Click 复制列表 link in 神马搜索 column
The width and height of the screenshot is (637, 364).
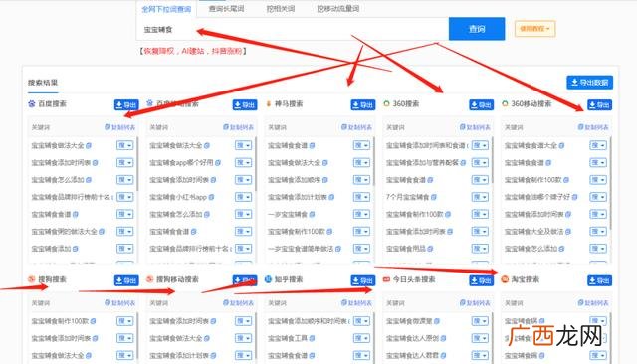pyautogui.click(x=356, y=127)
